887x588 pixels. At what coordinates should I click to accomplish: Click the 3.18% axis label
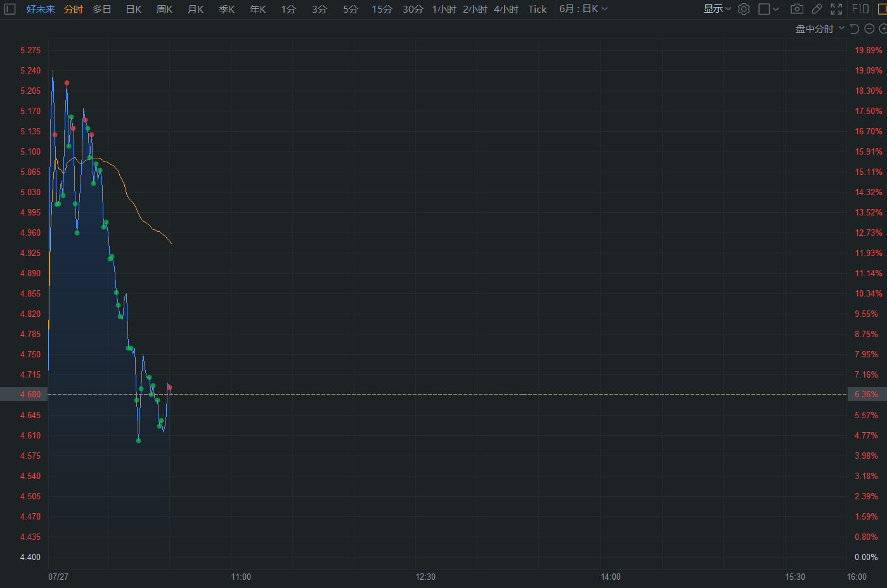[866, 476]
